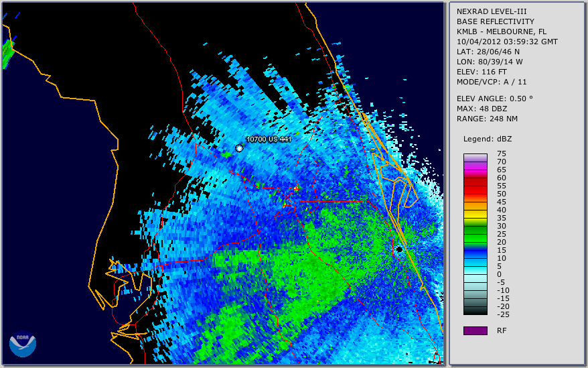Select the 'LAT: 28/06/46 N' line
588x368 pixels.
[488, 52]
